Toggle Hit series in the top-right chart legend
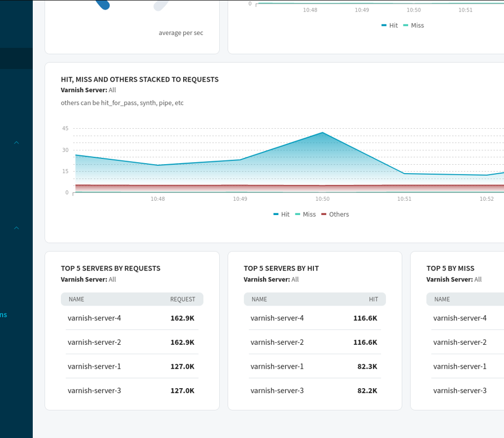 (x=389, y=25)
